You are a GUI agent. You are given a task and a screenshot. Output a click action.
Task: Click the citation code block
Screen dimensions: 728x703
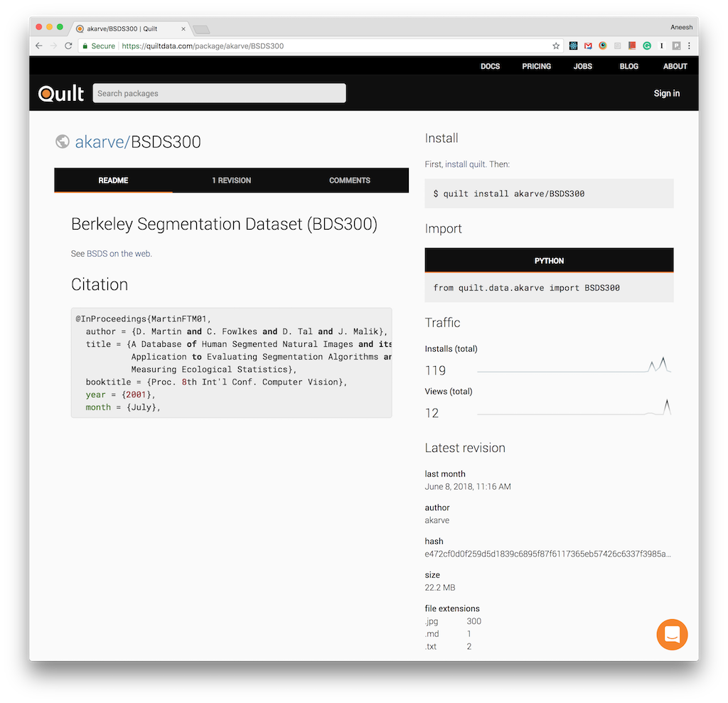coord(231,363)
